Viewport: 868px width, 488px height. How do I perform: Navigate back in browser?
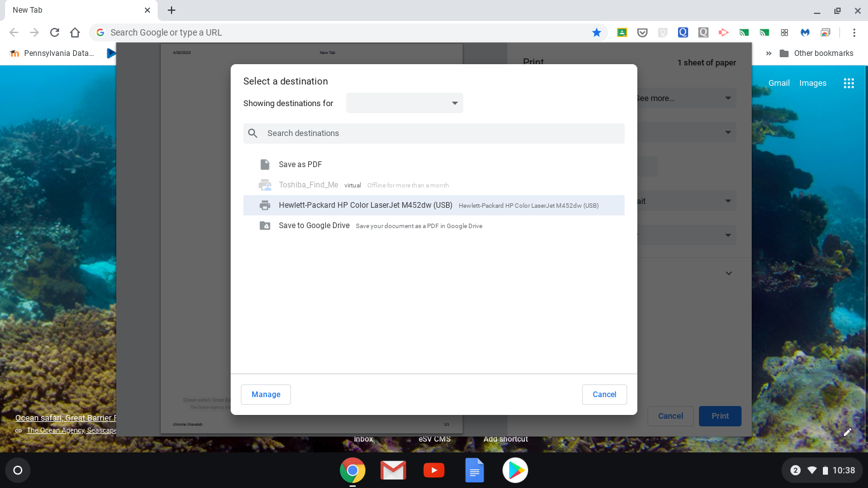[14, 32]
